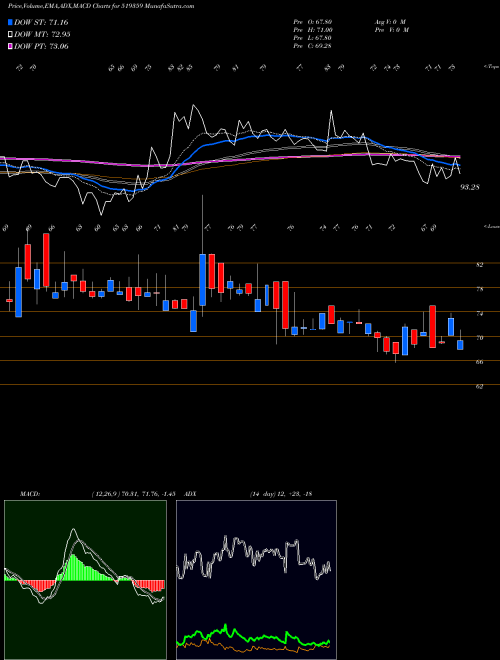Click the 66 price axis label

tap(479, 362)
